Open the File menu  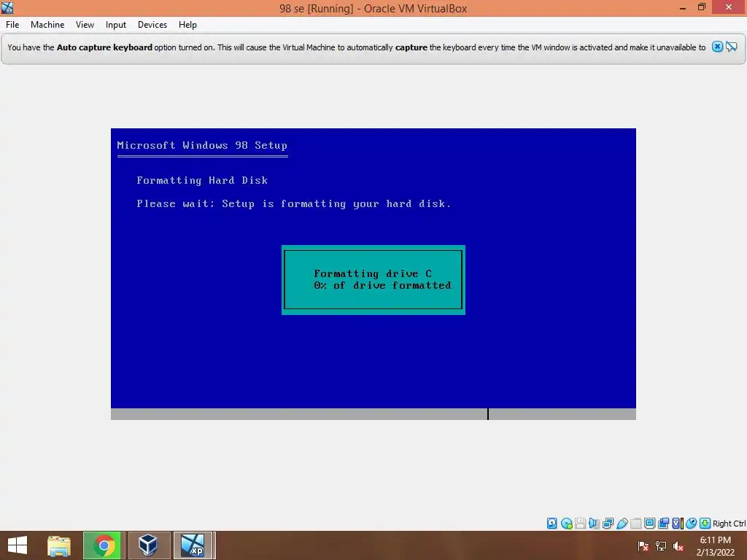coord(12,25)
